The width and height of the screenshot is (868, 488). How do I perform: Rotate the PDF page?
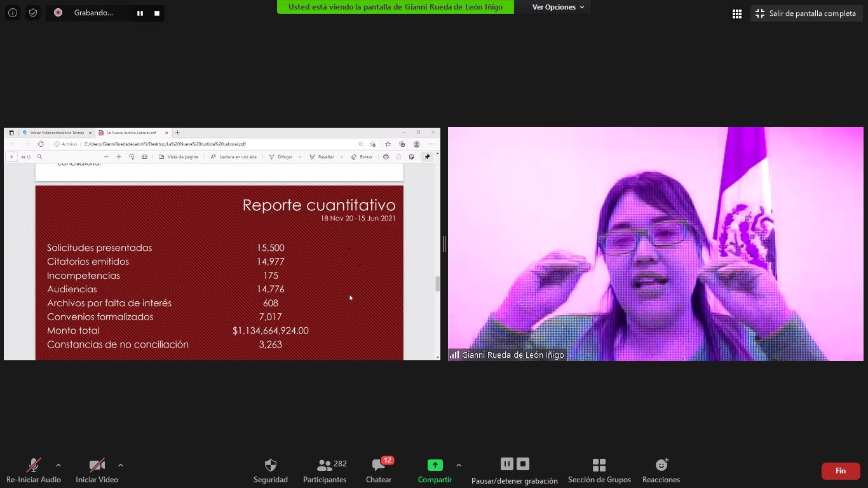coord(132,157)
